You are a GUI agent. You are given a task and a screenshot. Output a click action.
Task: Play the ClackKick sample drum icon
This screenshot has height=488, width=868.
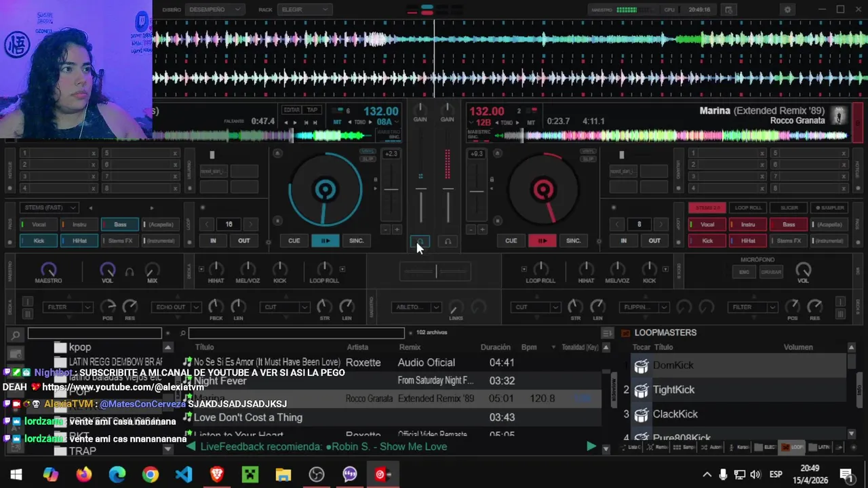tap(641, 415)
